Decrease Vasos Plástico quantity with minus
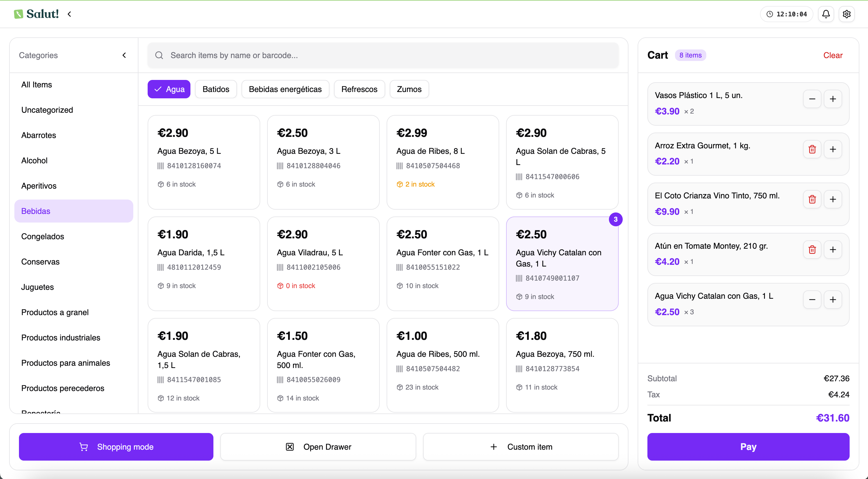The width and height of the screenshot is (868, 479). pos(812,99)
